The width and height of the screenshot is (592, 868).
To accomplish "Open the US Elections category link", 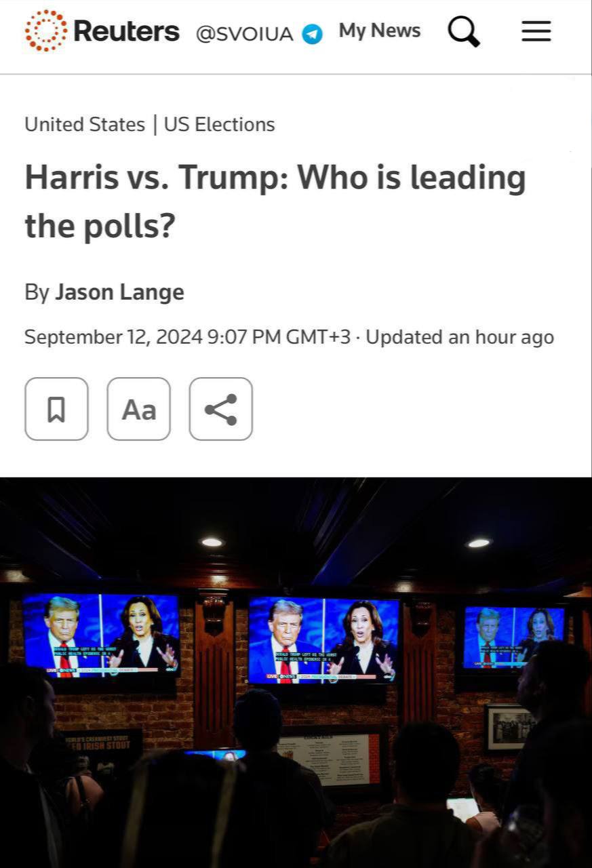I will click(220, 125).
